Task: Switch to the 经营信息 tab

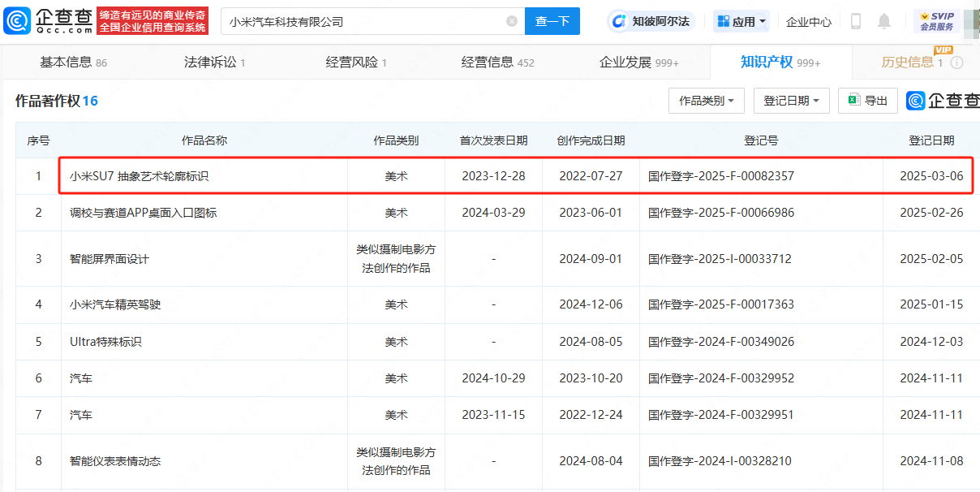Action: point(497,63)
